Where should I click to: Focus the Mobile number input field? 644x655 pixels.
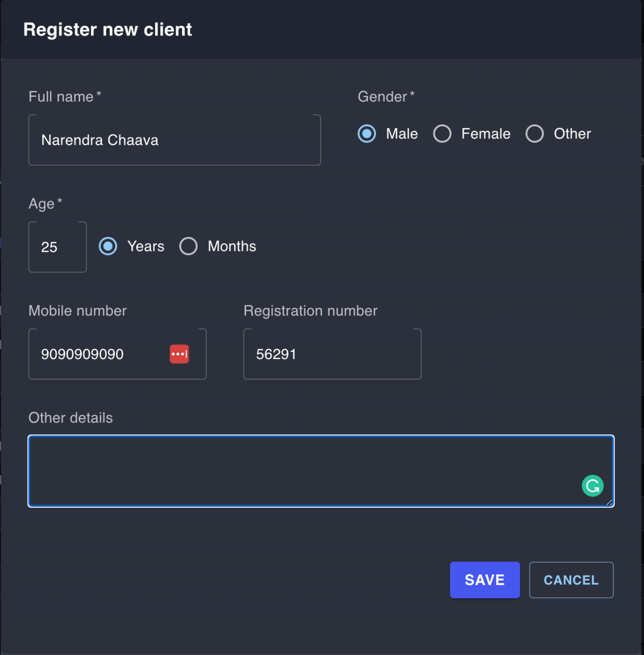tap(92, 353)
